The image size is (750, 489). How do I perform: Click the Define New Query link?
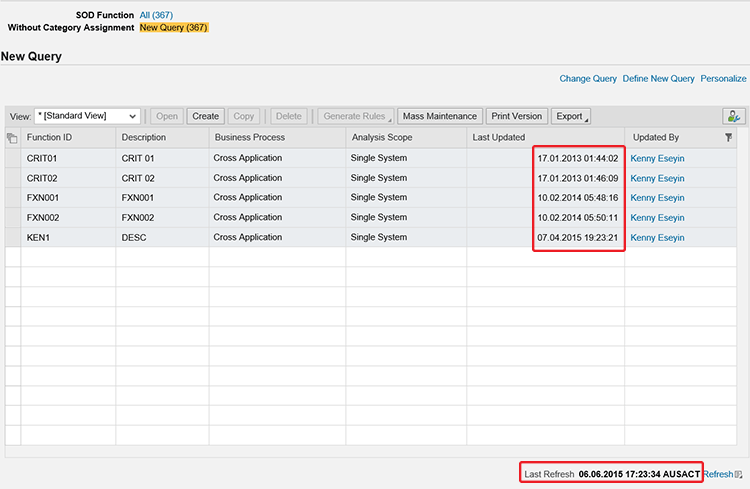pyautogui.click(x=658, y=78)
